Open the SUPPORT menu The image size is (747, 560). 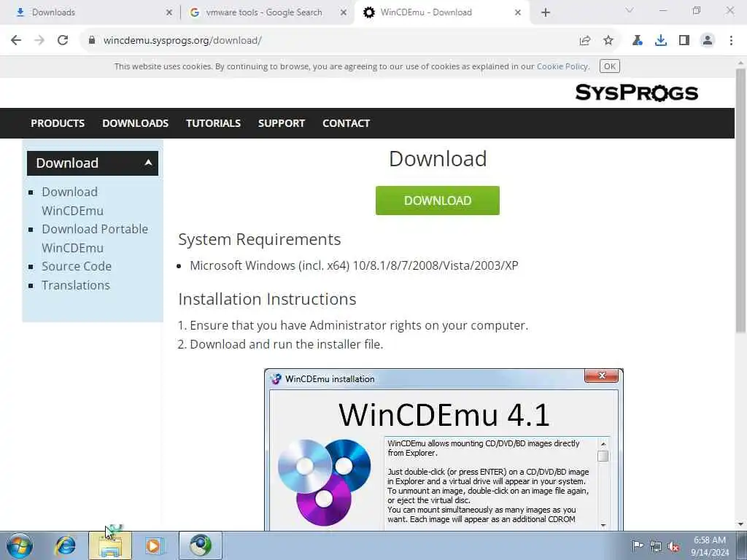pyautogui.click(x=282, y=123)
